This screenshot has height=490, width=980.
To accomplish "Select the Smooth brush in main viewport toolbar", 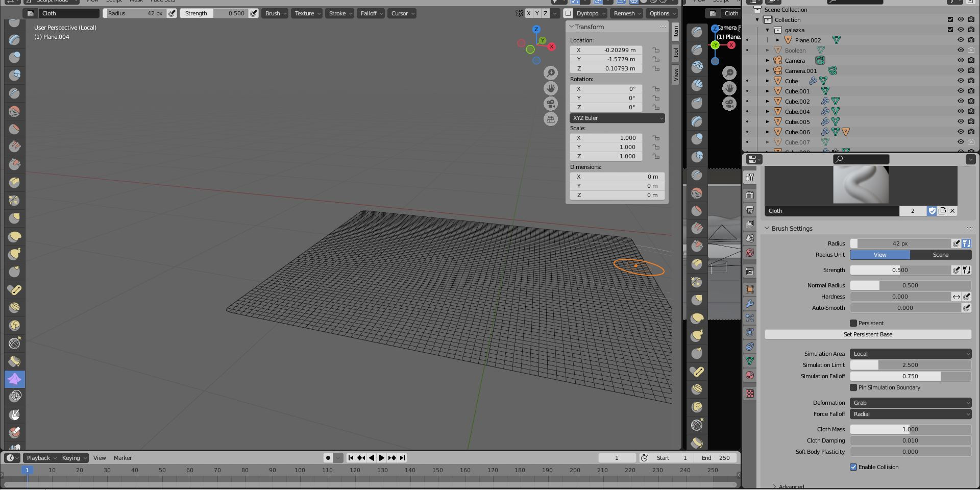I will pyautogui.click(x=15, y=111).
